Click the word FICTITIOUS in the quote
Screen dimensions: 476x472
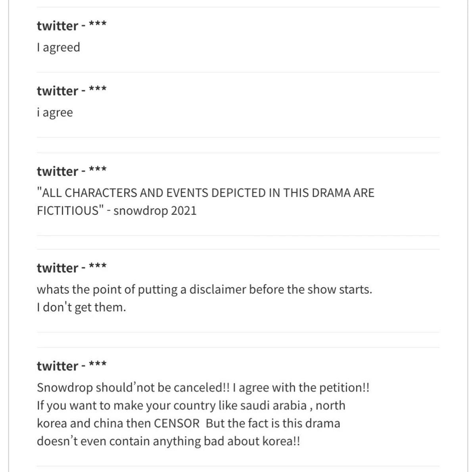tap(67, 210)
